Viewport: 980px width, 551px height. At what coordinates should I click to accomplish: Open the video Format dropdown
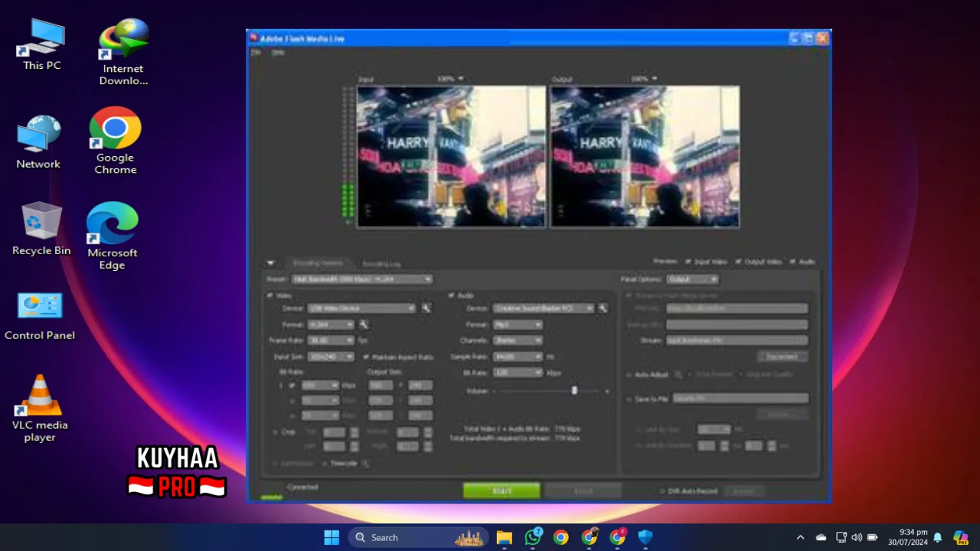[x=331, y=324]
